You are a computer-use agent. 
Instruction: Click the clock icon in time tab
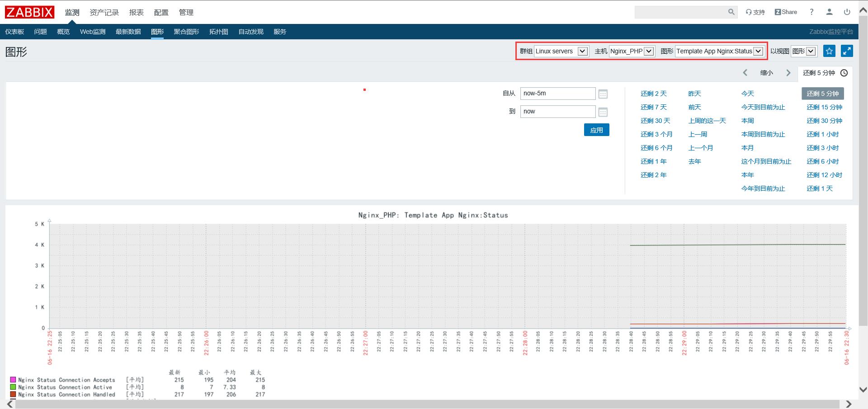click(844, 73)
